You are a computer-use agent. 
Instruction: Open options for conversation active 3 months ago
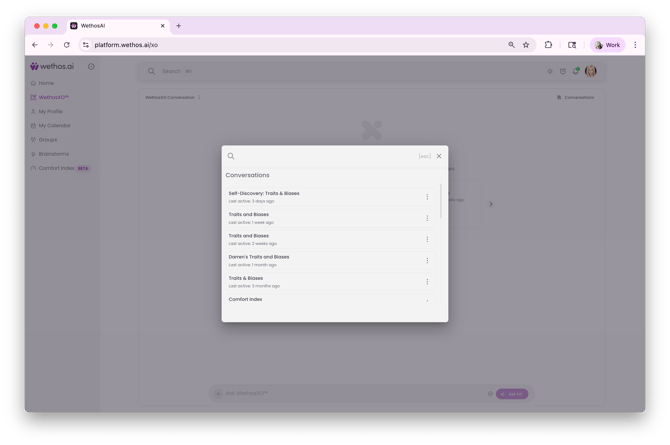[x=427, y=282]
